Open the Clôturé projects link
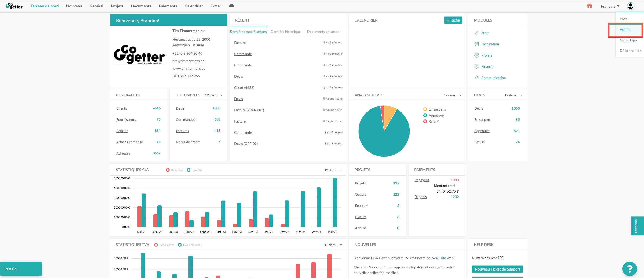 (361, 217)
